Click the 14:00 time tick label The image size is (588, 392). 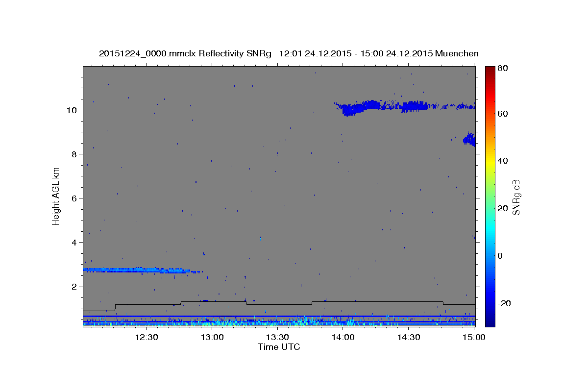(x=343, y=337)
